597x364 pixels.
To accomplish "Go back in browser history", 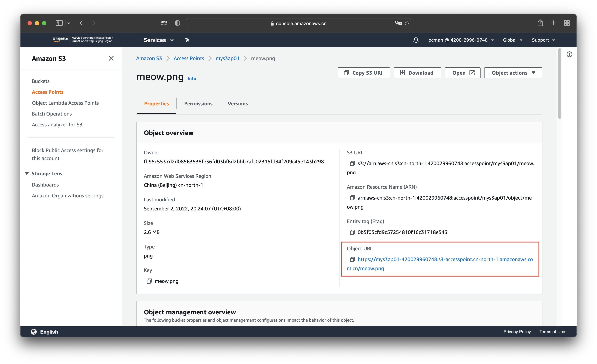I will click(x=81, y=23).
